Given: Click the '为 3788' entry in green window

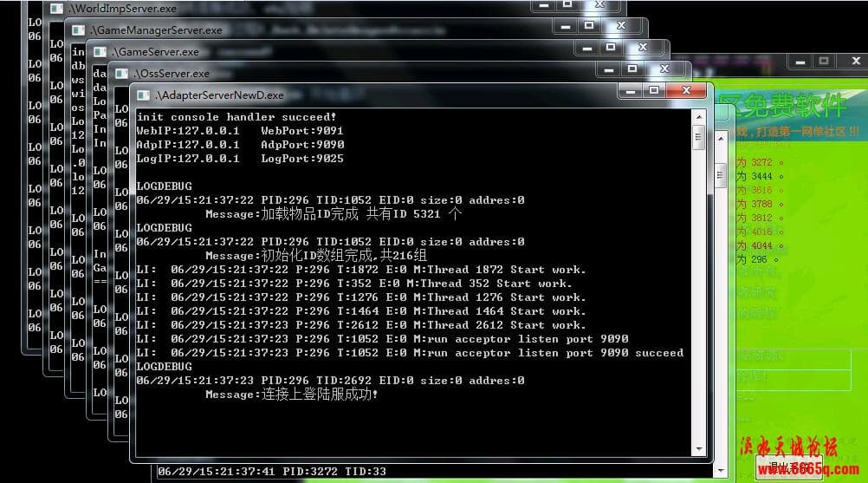Looking at the screenshot, I should [x=760, y=204].
